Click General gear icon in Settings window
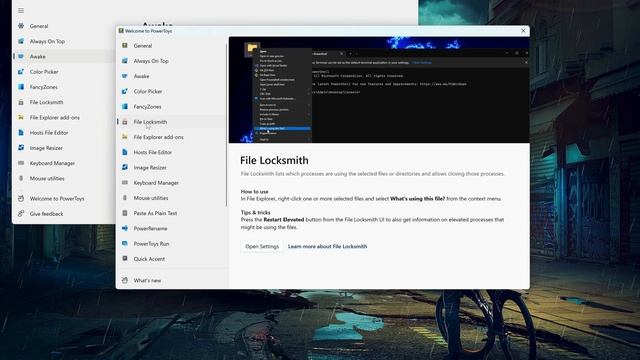Viewport: 640px width, 360px height. pos(21,26)
